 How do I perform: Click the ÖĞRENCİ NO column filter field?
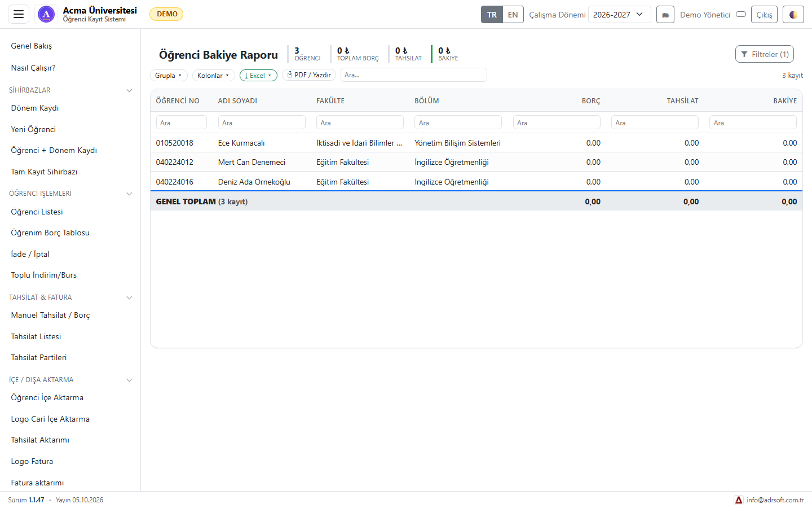coord(182,122)
